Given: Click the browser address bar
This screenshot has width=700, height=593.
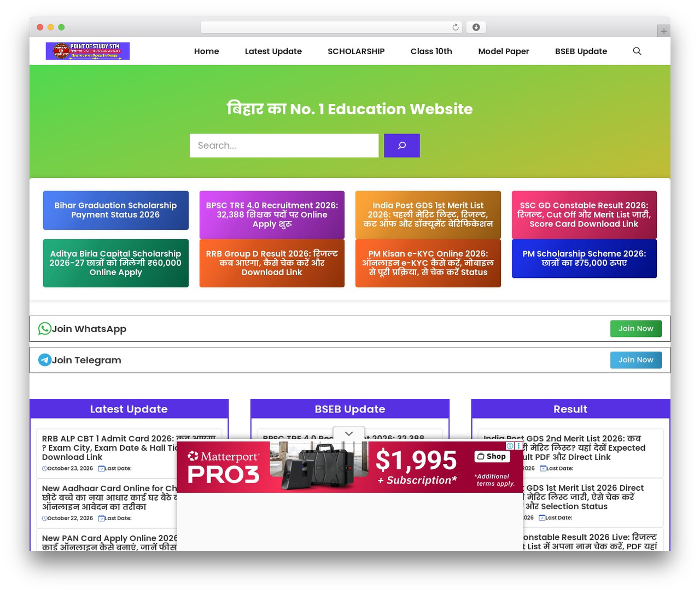Looking at the screenshot, I should (331, 27).
